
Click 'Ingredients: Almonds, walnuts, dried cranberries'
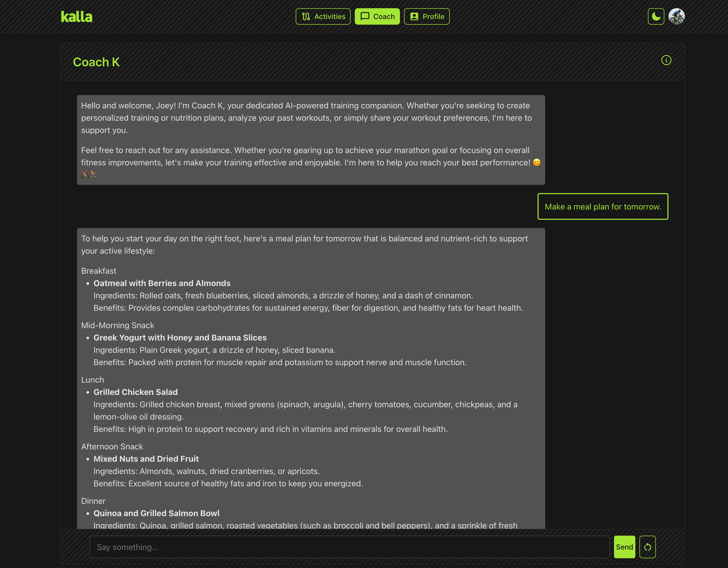click(206, 471)
